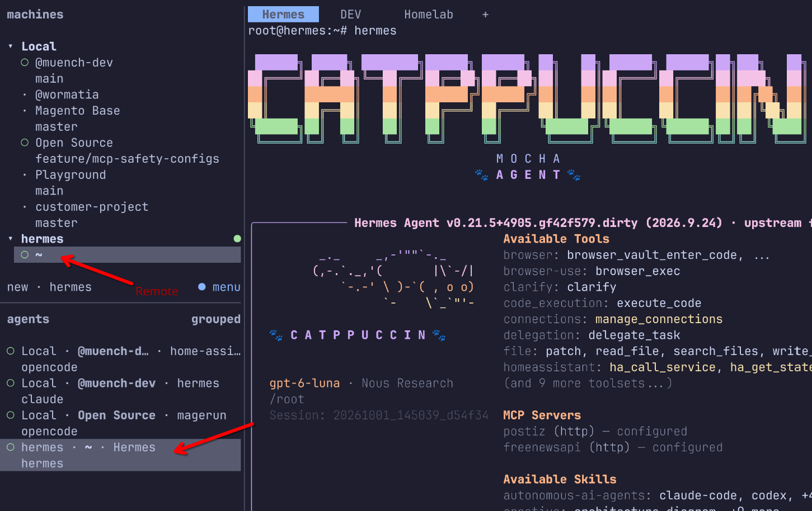
Task: Click the circle icon of the hermes ~ Hermes agent
Action: pyautogui.click(x=11, y=447)
